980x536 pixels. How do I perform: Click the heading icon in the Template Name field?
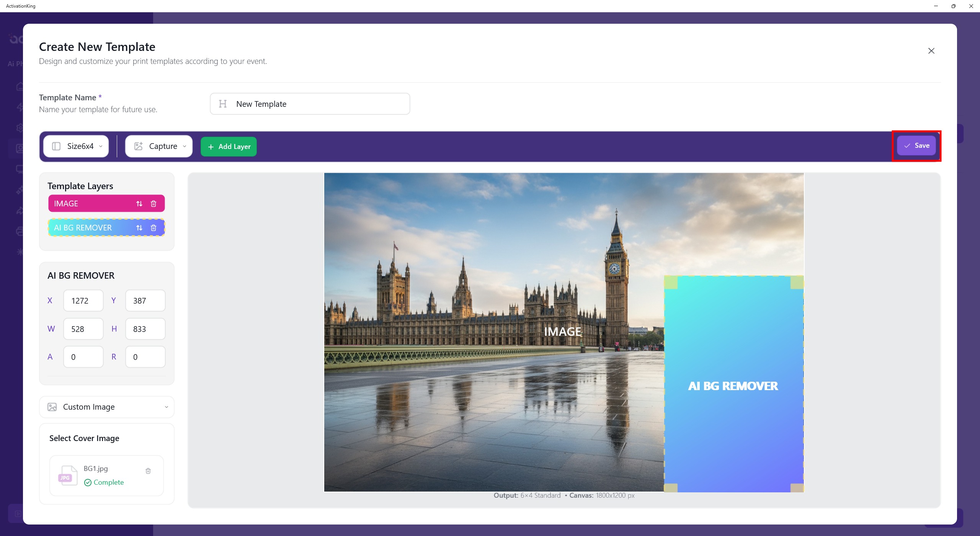pyautogui.click(x=223, y=104)
